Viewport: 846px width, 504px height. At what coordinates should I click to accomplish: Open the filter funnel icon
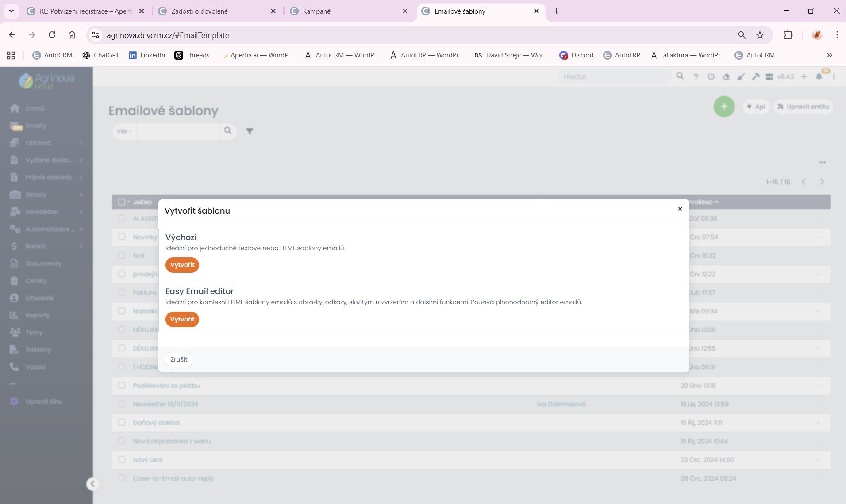tap(250, 131)
